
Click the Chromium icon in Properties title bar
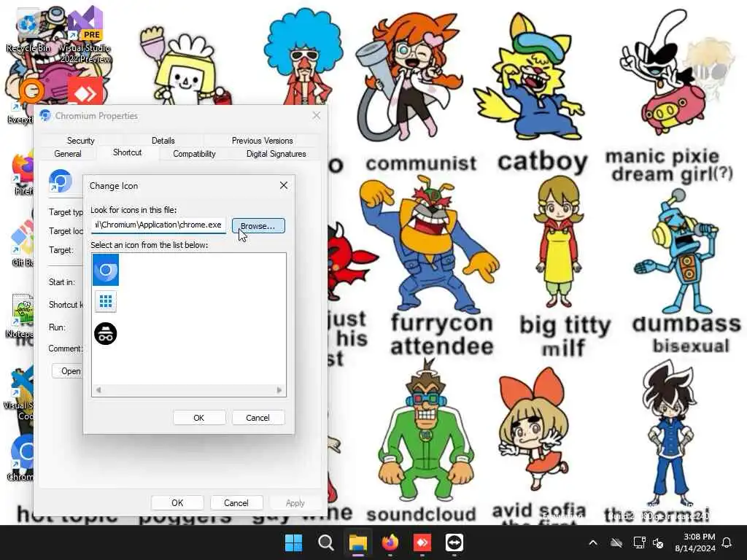coord(45,115)
